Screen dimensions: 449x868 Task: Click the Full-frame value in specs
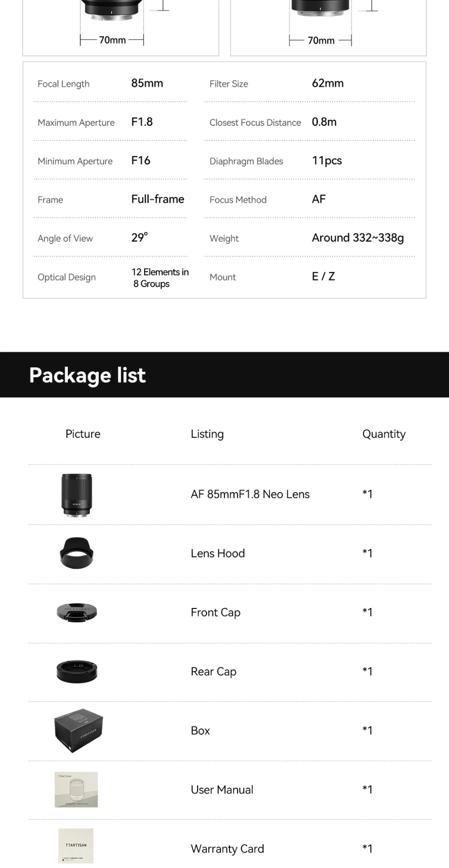(x=158, y=199)
